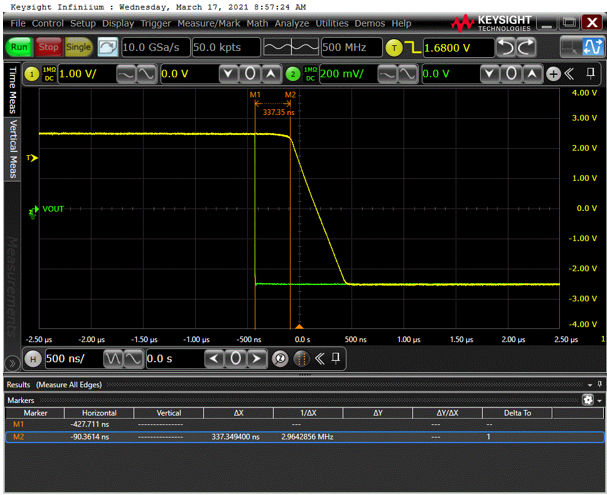Open the Time Meas side tab
This screenshot has height=495, width=607.
12,90
